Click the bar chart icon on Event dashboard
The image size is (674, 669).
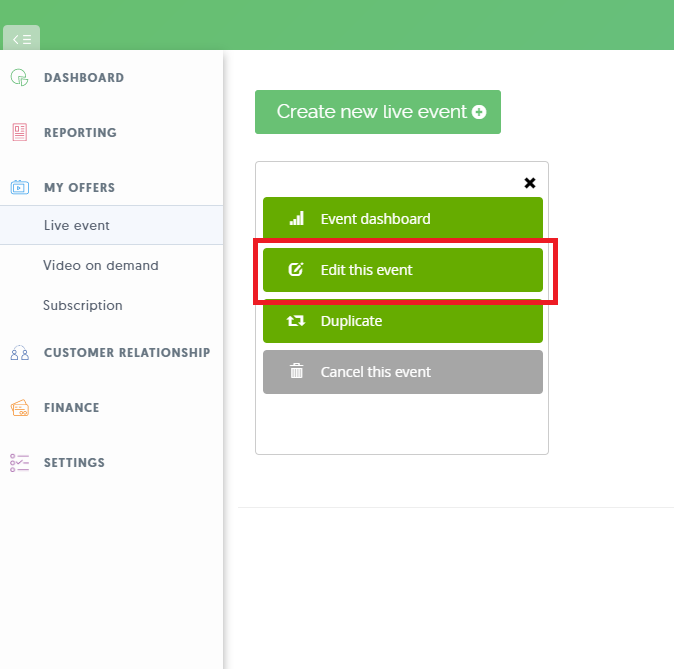pos(297,218)
